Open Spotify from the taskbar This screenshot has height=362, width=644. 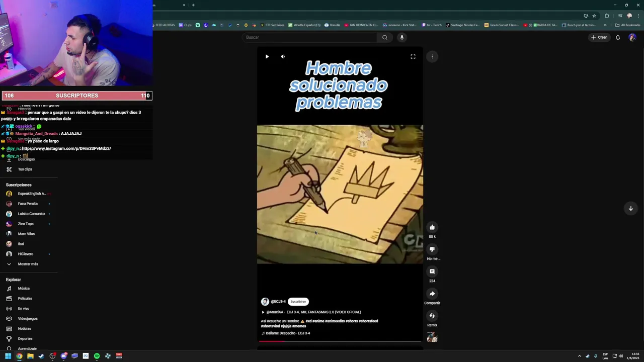pyautogui.click(x=97, y=356)
